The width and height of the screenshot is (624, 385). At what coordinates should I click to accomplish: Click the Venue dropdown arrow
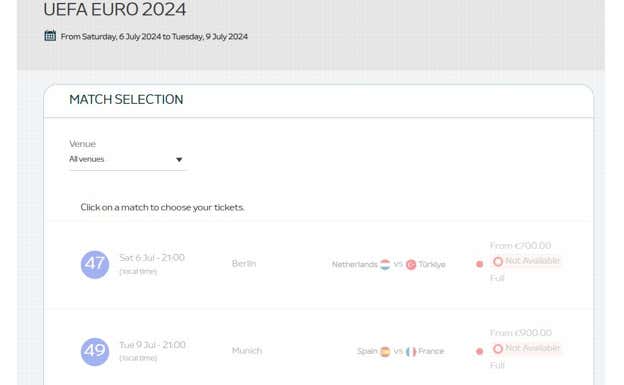[179, 160]
